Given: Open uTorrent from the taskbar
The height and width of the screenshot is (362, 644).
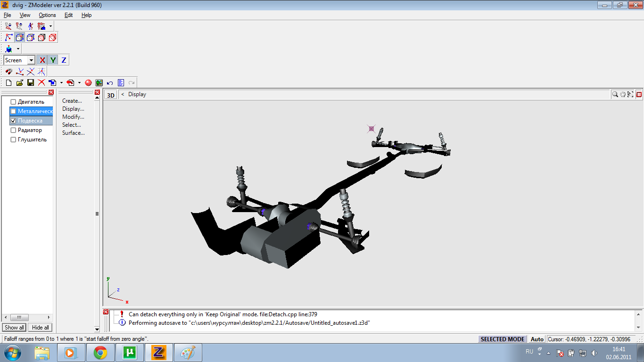Looking at the screenshot, I should point(130,353).
